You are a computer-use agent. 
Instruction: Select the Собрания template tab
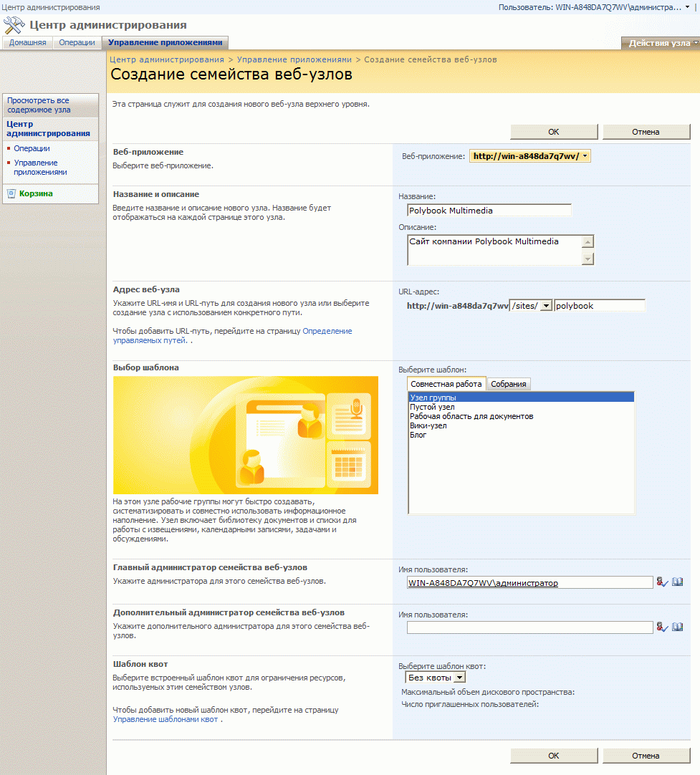point(508,384)
